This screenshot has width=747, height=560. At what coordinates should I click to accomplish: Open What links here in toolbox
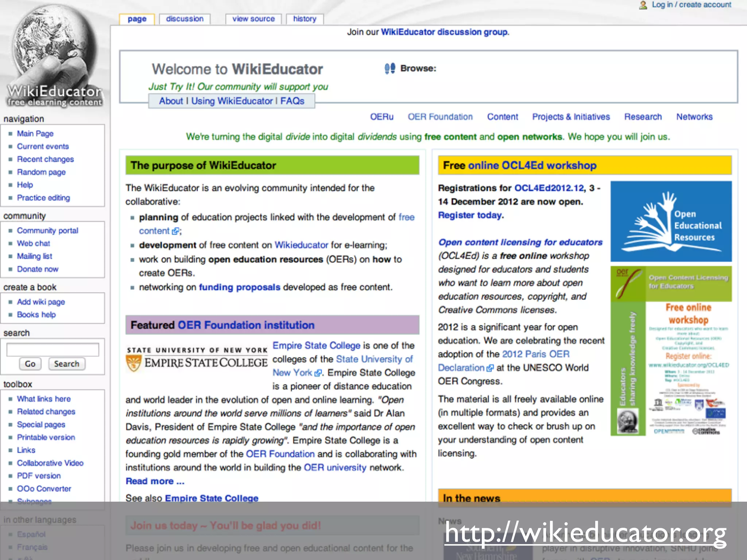pos(44,399)
